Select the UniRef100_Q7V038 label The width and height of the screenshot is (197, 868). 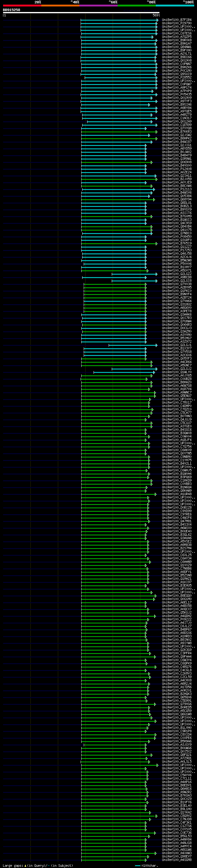pyautogui.click(x=176, y=284)
